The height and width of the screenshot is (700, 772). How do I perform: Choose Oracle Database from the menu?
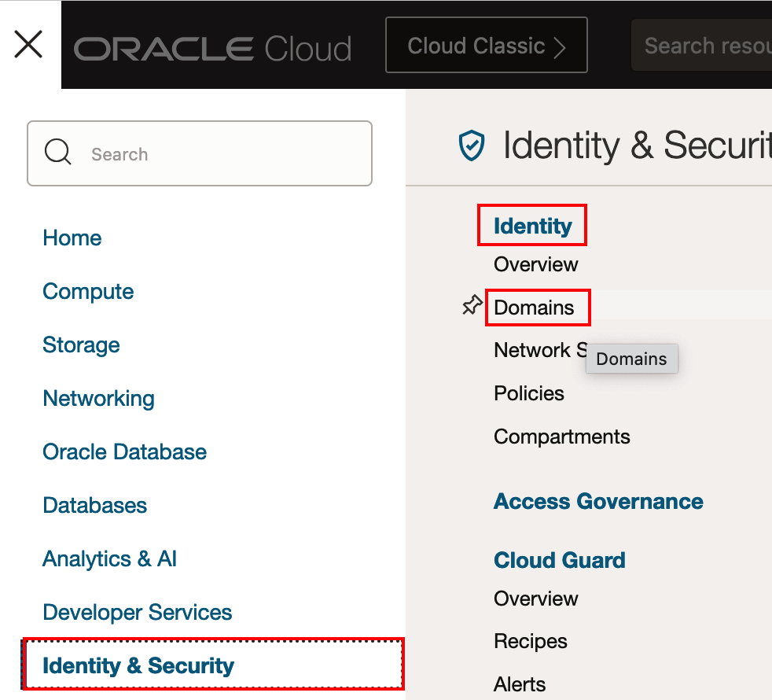(x=124, y=452)
